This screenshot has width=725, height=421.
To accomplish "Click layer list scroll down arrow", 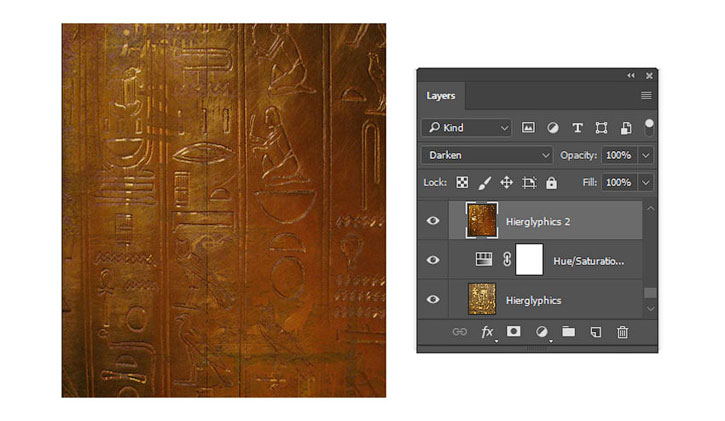I will coord(651,309).
